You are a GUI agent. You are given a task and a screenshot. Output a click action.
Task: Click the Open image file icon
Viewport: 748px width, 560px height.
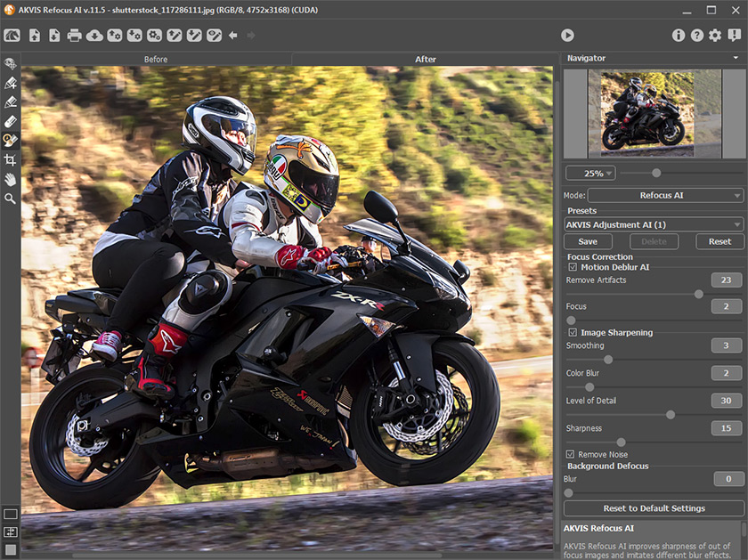tap(35, 36)
